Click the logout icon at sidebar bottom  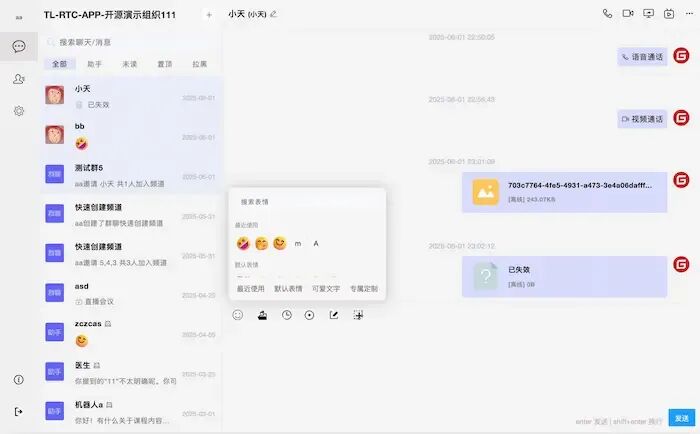(19, 411)
